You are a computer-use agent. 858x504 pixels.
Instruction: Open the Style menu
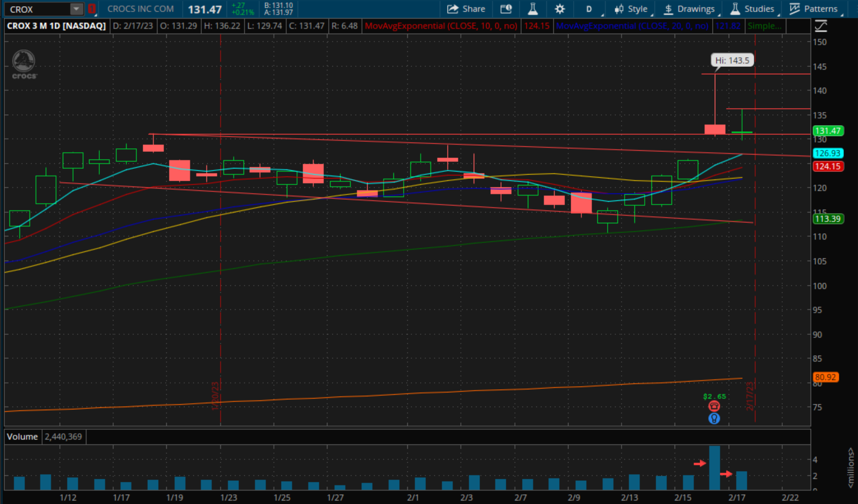click(631, 9)
